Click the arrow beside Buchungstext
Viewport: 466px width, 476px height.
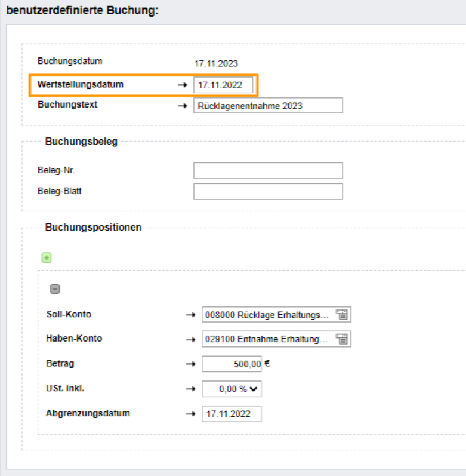click(182, 106)
